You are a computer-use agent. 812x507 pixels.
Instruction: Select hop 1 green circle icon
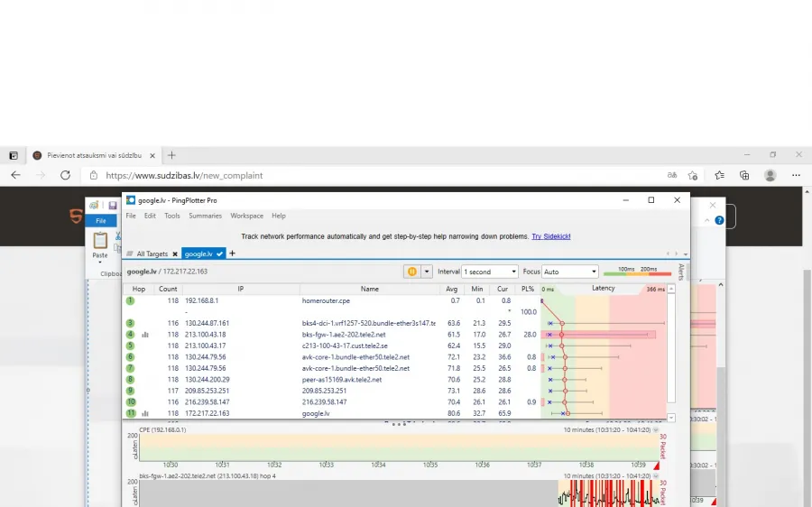(x=130, y=300)
